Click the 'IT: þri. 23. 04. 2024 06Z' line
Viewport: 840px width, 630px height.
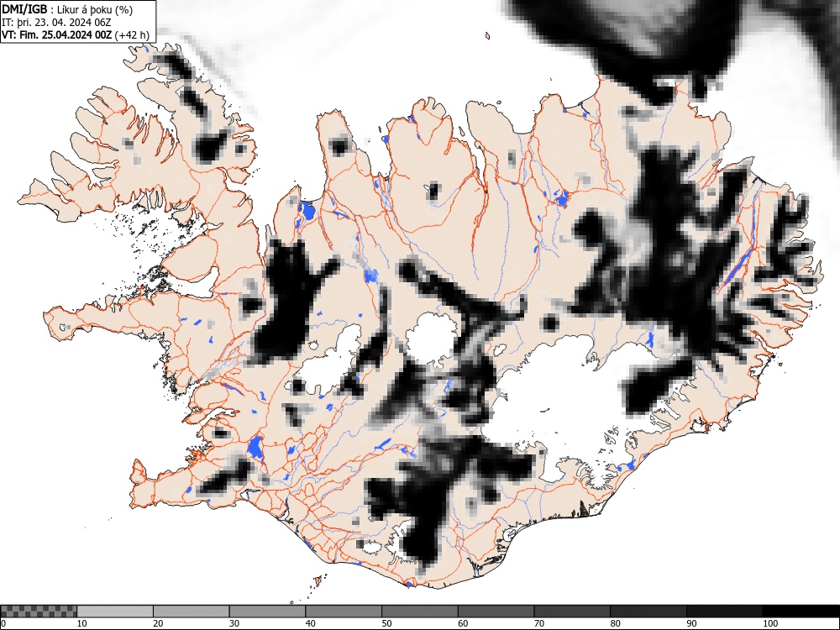click(56, 23)
